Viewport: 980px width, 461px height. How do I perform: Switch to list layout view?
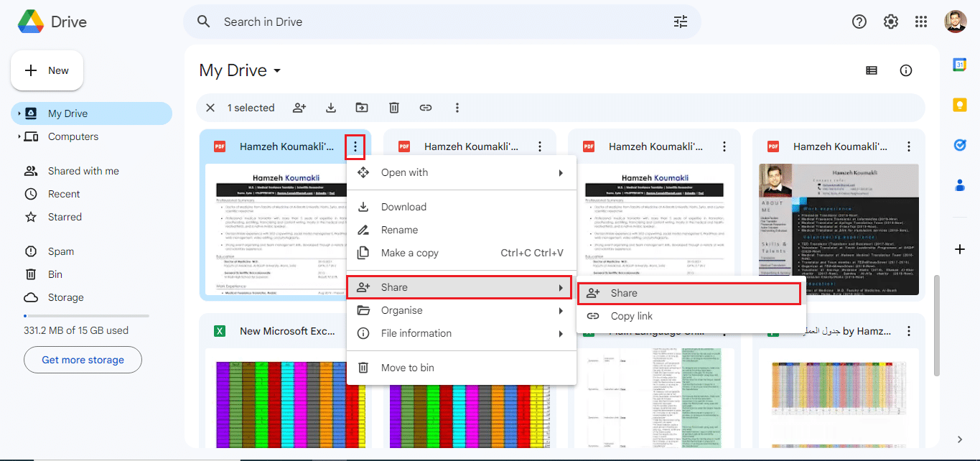872,70
